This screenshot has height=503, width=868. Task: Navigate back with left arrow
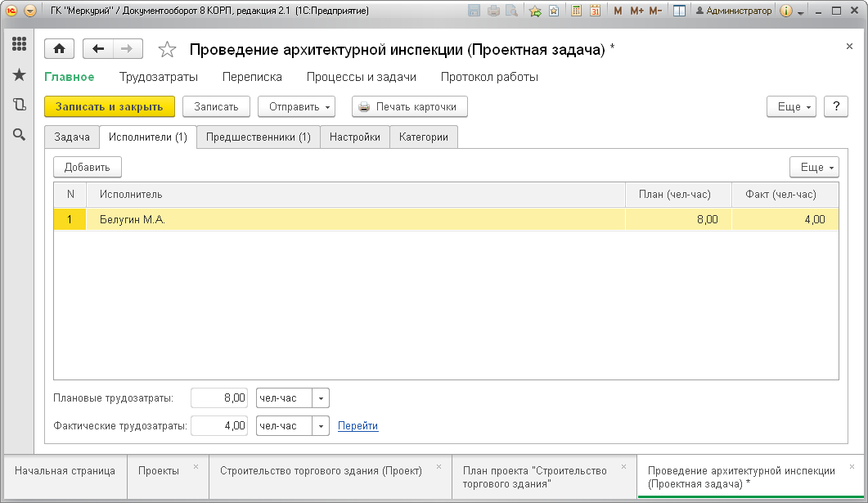(x=98, y=49)
